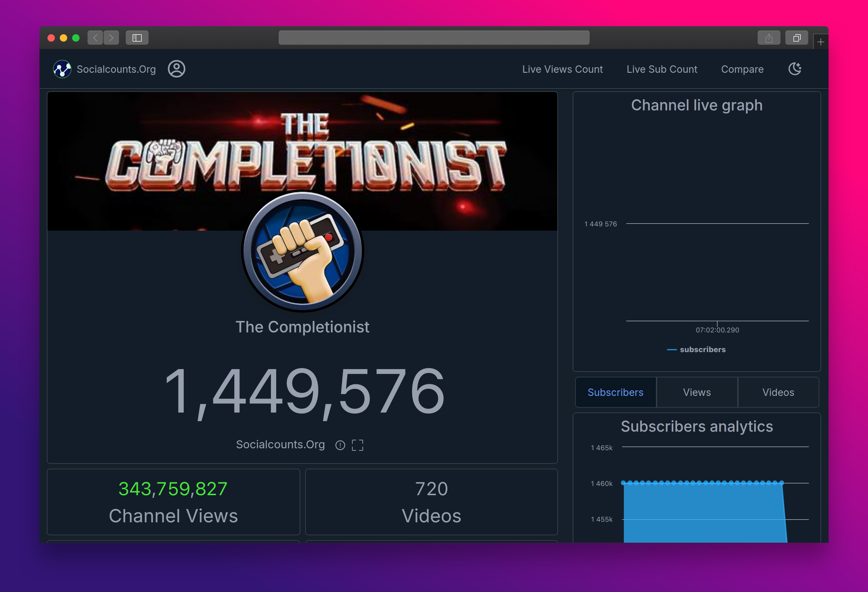
Task: Open Live Views Count page
Action: [563, 69]
